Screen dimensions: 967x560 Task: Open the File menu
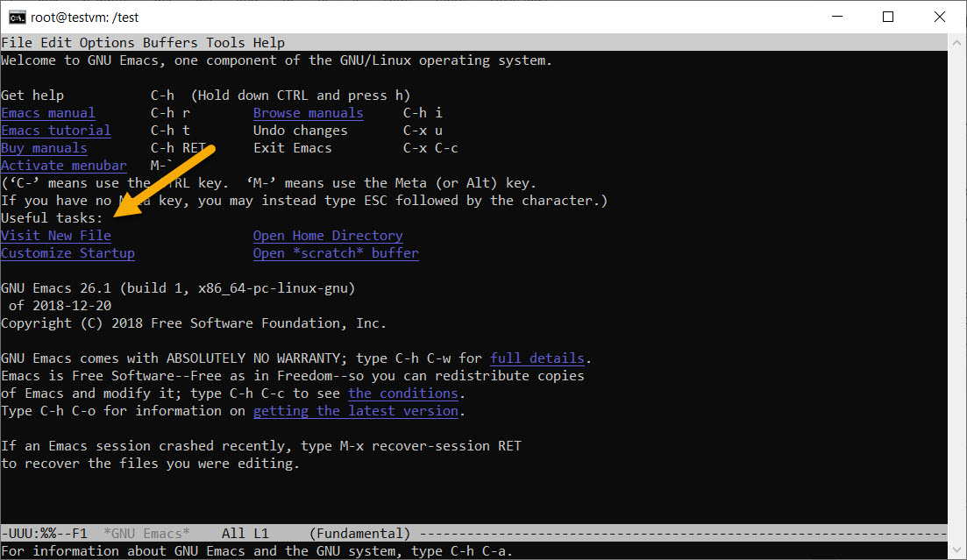tap(17, 43)
